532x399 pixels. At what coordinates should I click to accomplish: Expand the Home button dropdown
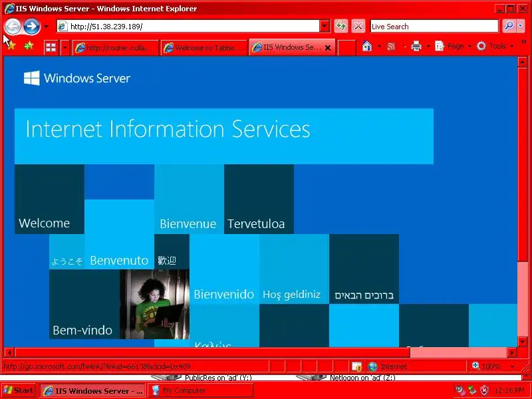pyautogui.click(x=379, y=46)
